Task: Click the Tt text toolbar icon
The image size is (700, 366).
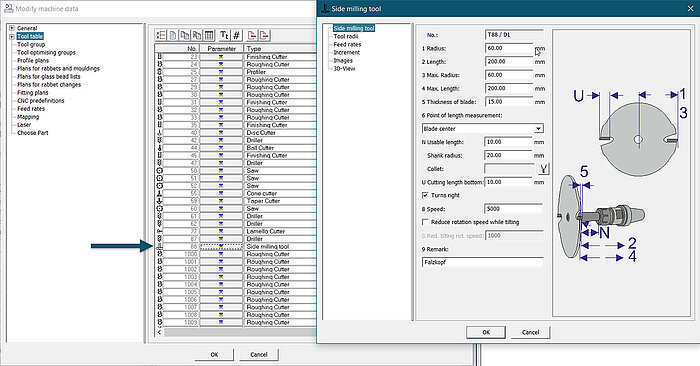Action: point(224,35)
